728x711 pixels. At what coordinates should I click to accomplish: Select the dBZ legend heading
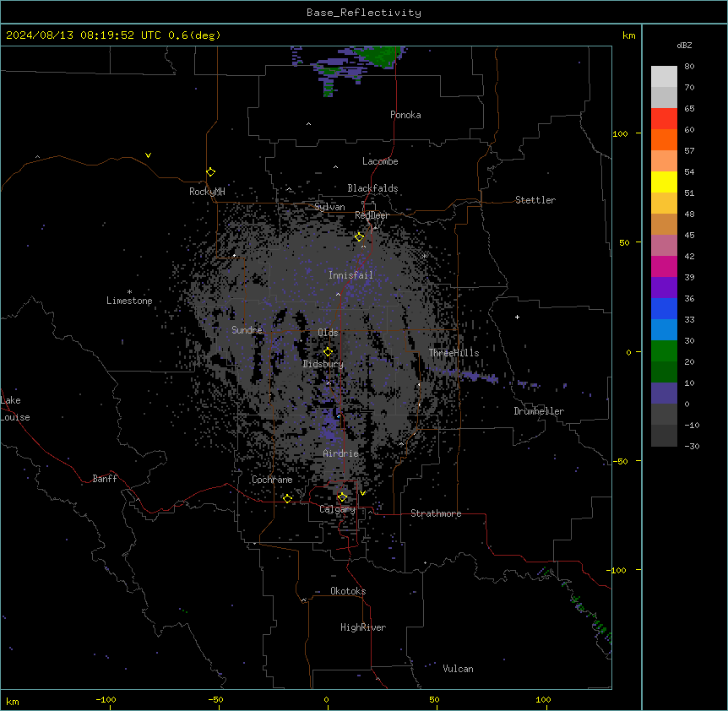(x=684, y=45)
